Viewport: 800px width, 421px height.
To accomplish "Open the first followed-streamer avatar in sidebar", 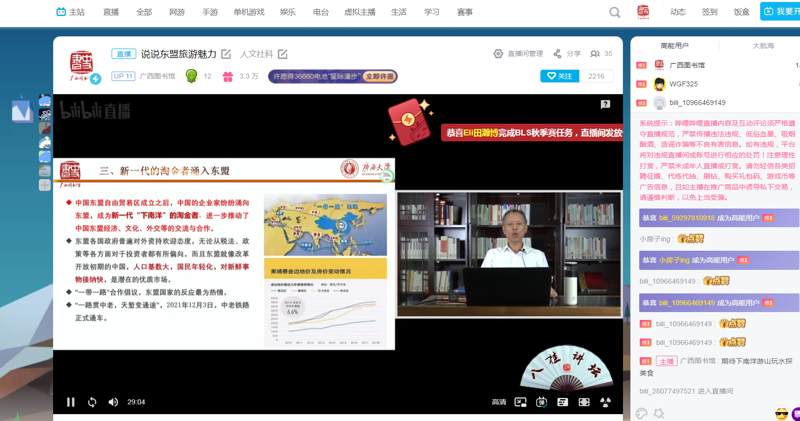I will (45, 100).
